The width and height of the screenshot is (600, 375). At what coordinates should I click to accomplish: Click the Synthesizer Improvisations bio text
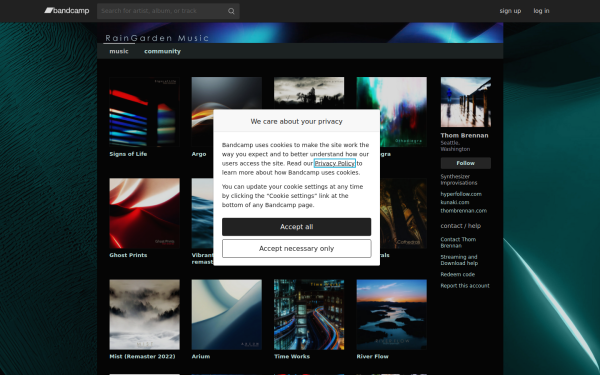click(458, 179)
